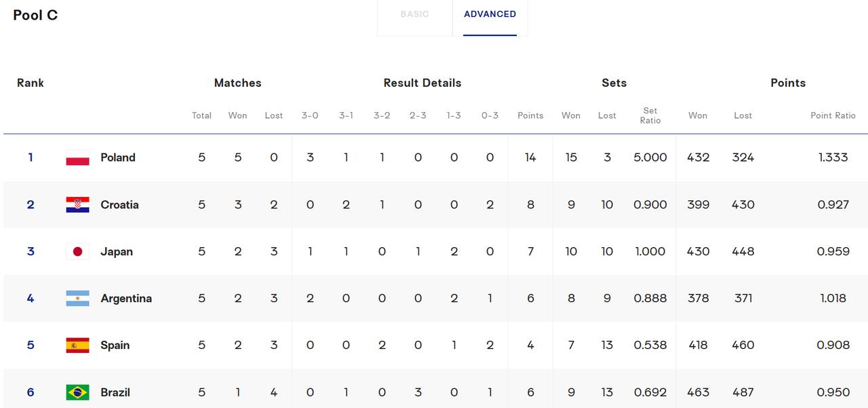This screenshot has height=408, width=868.
Task: Click the Result Details group header
Action: coord(422,83)
